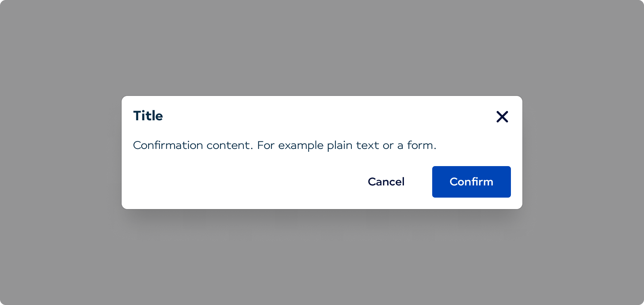Click the grey overlay right of the dialog
Viewport: 644px width, 305px height.
583,152
